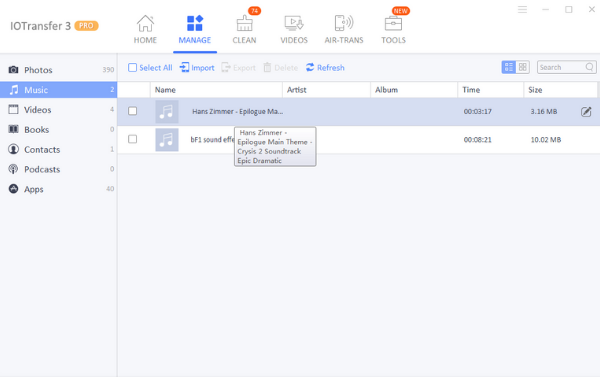Click the 74 badge on CLEAN

[x=254, y=11]
